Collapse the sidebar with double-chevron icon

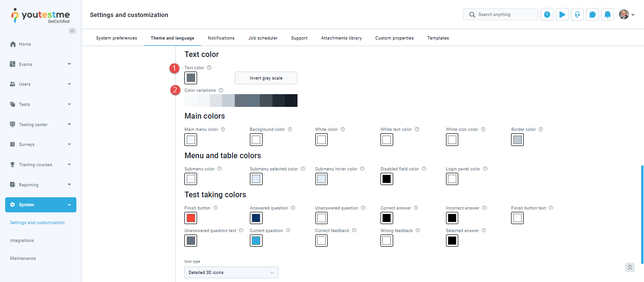point(72,31)
